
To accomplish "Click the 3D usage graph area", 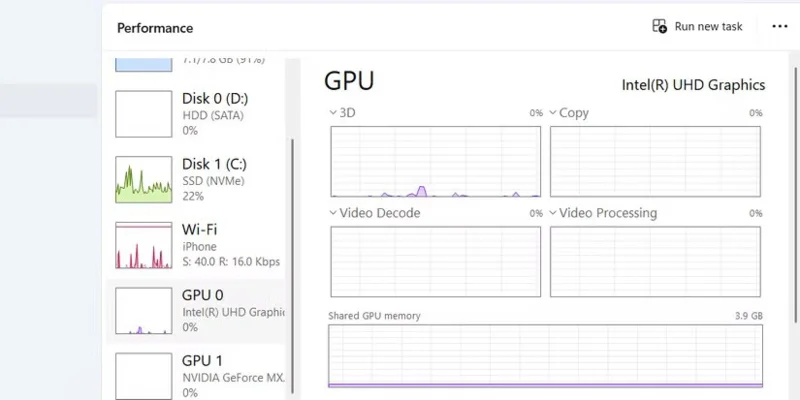I will point(435,161).
